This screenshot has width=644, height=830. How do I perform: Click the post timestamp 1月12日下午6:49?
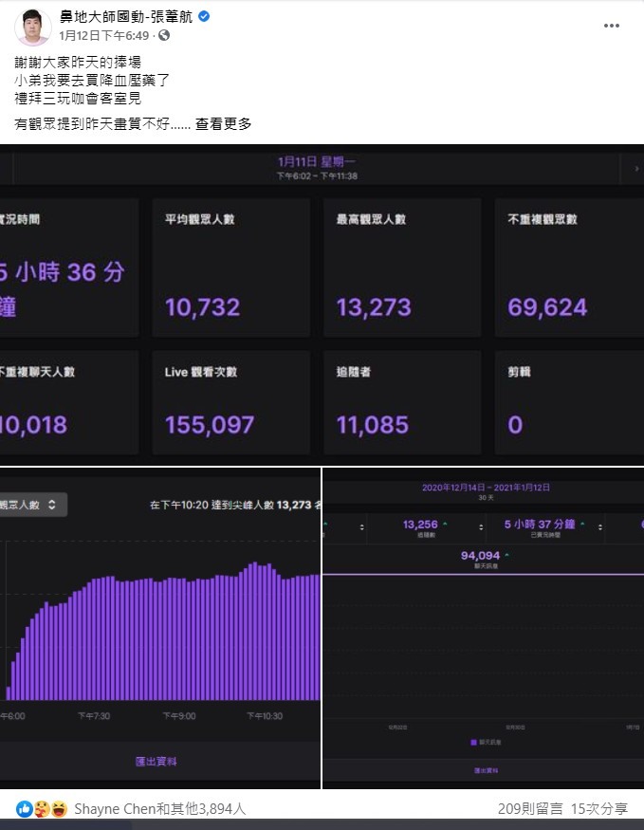tap(103, 35)
